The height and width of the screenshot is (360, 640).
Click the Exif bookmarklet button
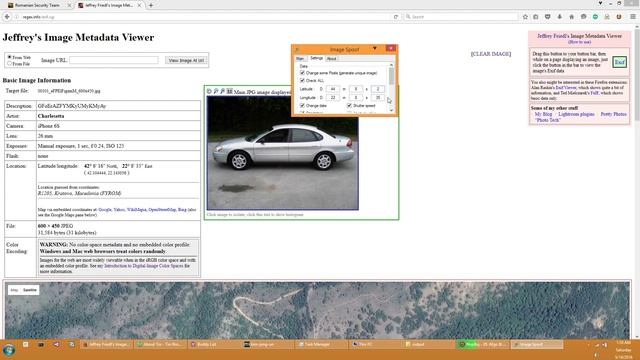pos(619,62)
